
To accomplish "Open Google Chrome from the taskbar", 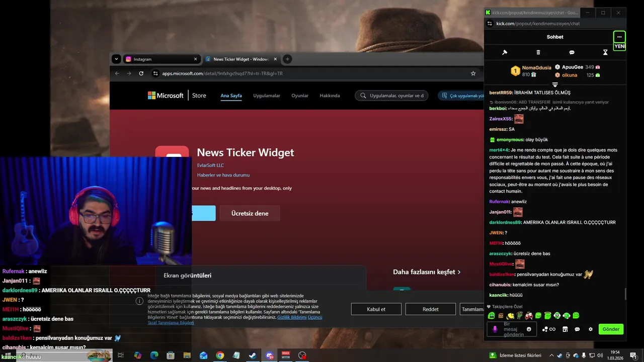I will pos(220,355).
